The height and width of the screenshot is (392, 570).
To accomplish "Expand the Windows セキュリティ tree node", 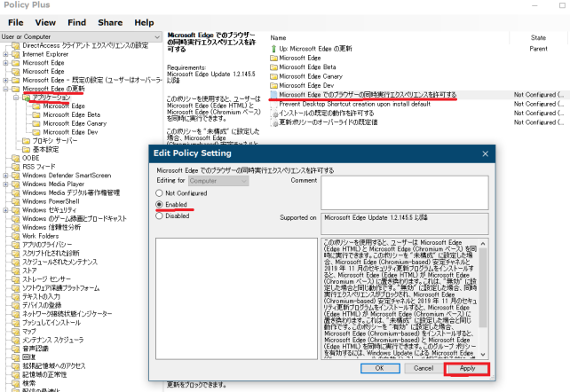I will (x=5, y=210).
